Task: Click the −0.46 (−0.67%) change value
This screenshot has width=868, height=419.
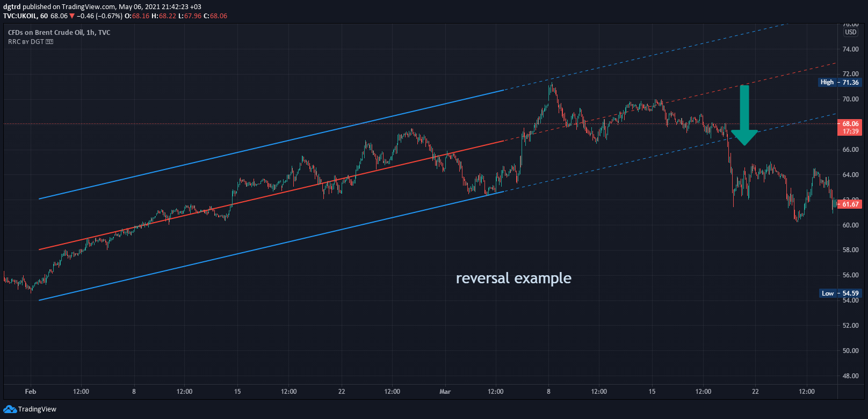Action: (99, 16)
